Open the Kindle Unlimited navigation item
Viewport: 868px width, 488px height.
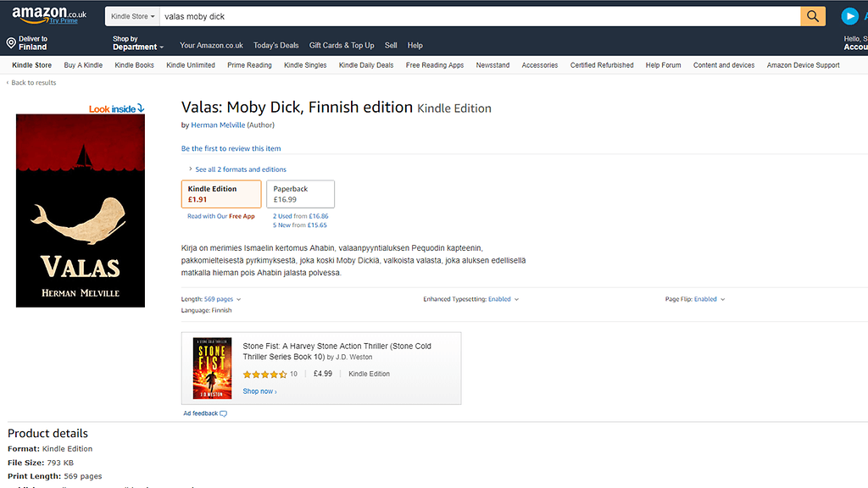coord(190,64)
